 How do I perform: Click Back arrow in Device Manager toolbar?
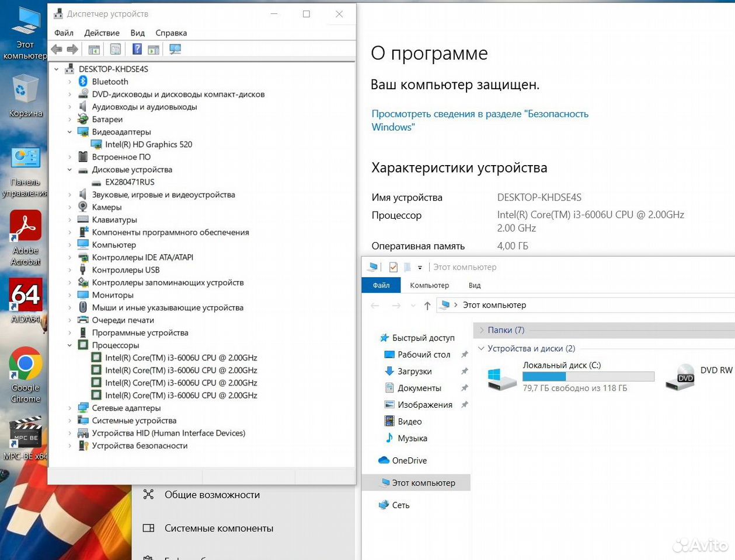(x=57, y=50)
